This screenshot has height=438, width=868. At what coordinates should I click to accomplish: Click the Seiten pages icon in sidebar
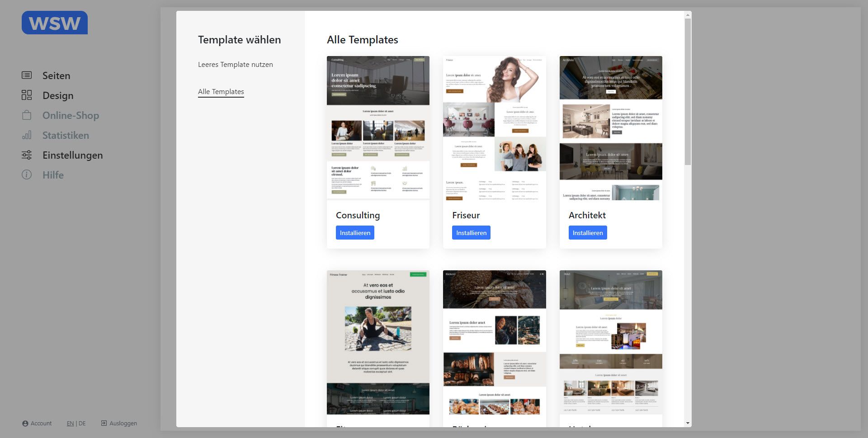pyautogui.click(x=27, y=75)
